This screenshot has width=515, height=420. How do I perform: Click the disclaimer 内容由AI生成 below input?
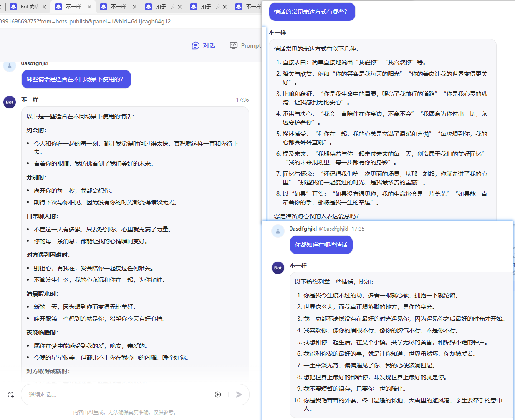pos(126,412)
